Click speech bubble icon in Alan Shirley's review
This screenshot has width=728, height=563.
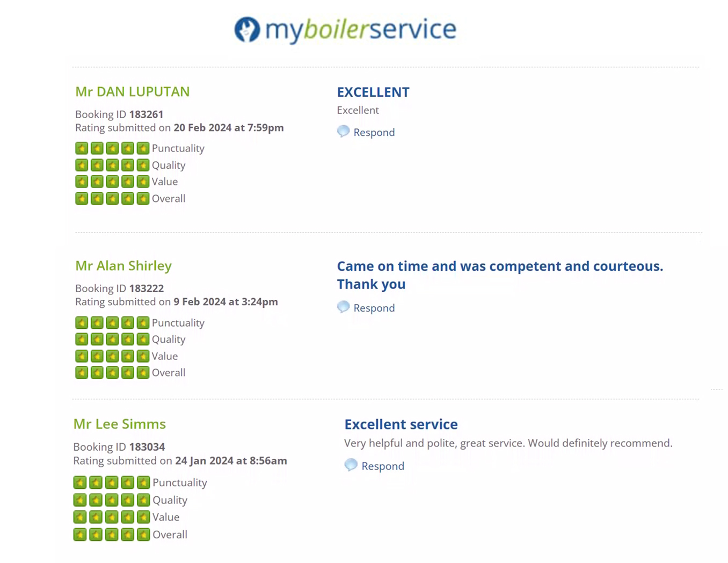click(x=343, y=307)
